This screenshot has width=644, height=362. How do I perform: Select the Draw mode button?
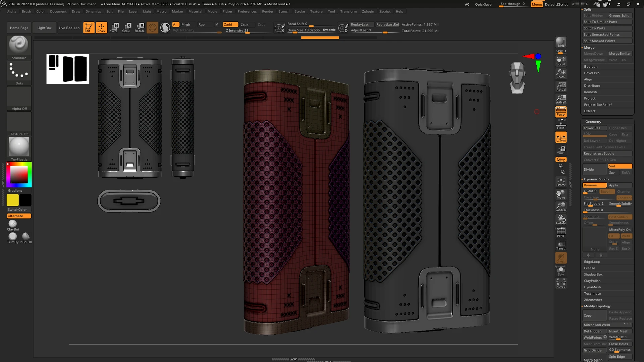coord(101,27)
